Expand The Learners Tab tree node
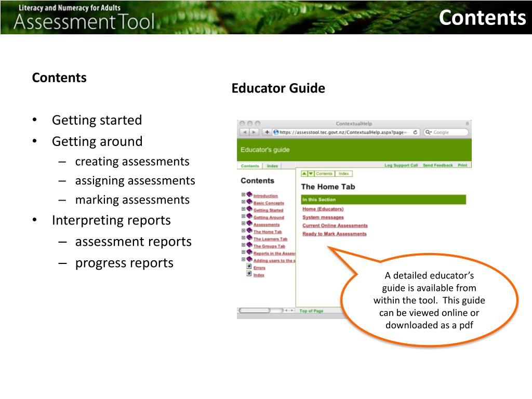The height and width of the screenshot is (399, 532). click(x=243, y=238)
